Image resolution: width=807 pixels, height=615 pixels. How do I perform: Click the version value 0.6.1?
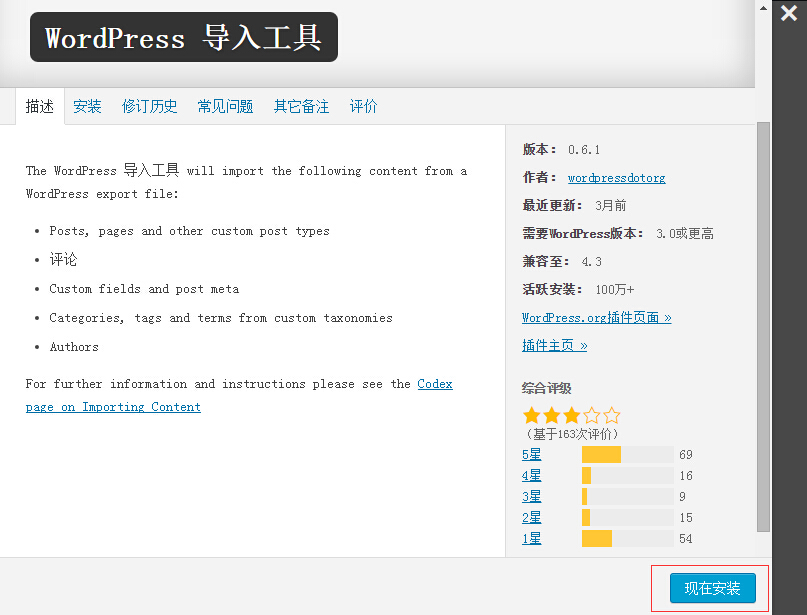tap(584, 150)
